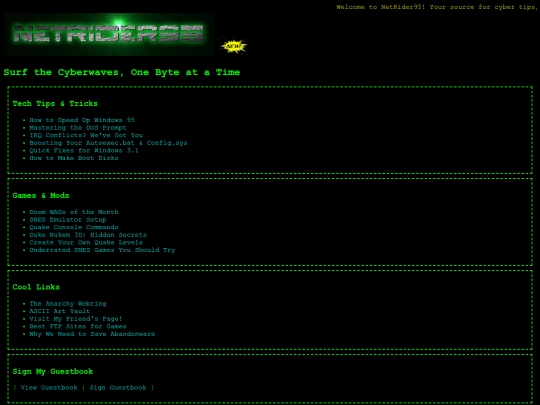The height and width of the screenshot is (405, 540).
Task: Open Visit My Friend's Page! link
Action: point(76,319)
